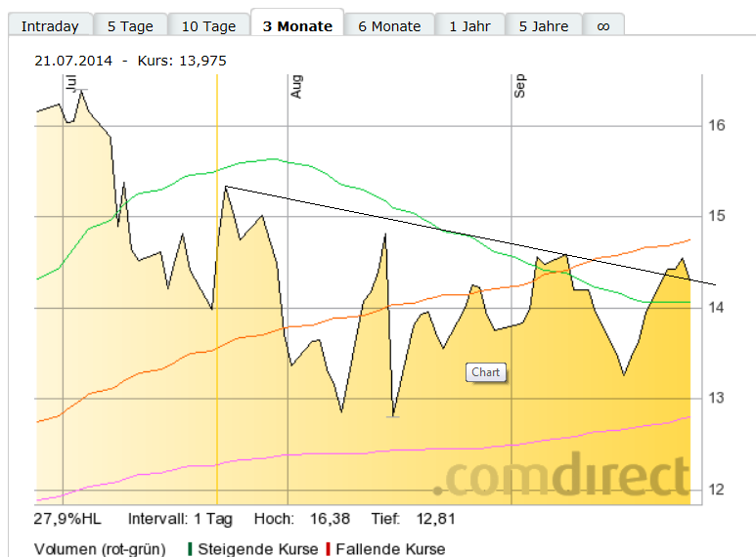Switch to 6 Monate view
756x557 pixels.
[389, 25]
